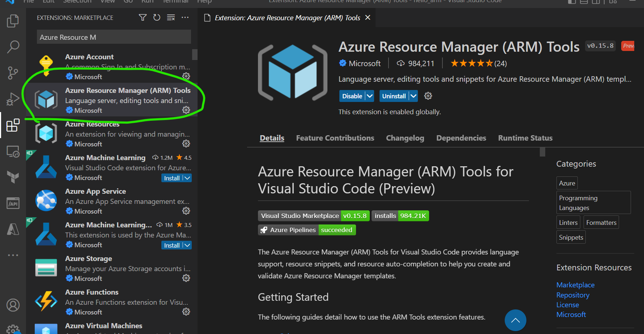Viewport: 644px width, 334px height.
Task: Open manage gear for Azure Resources extension
Action: (x=186, y=144)
